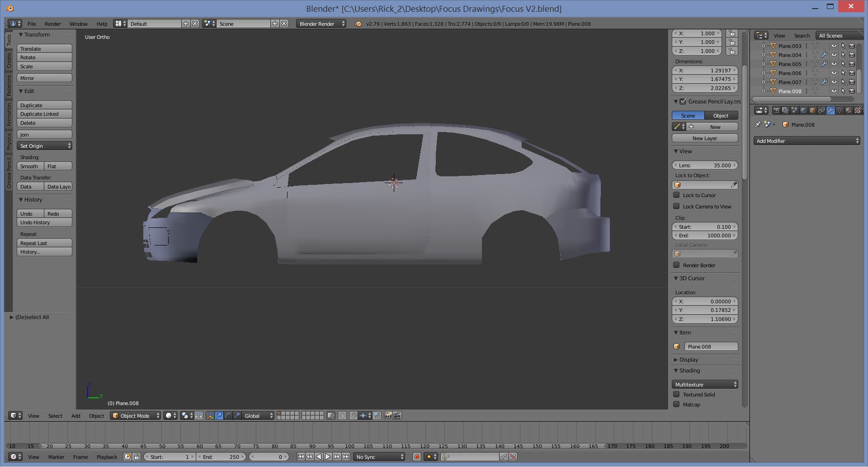Click the OpenGL render image camera icon
This screenshot has width=868, height=467.
[388, 416]
